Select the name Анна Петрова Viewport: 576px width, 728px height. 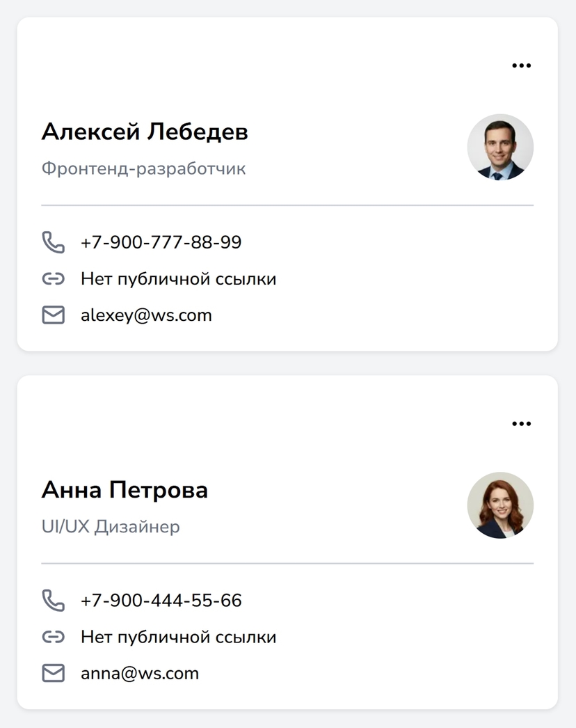tap(125, 490)
